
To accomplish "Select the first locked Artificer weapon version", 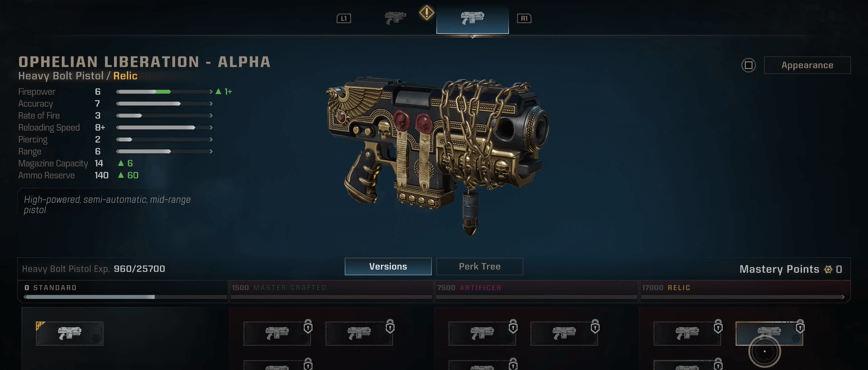I will [x=482, y=333].
